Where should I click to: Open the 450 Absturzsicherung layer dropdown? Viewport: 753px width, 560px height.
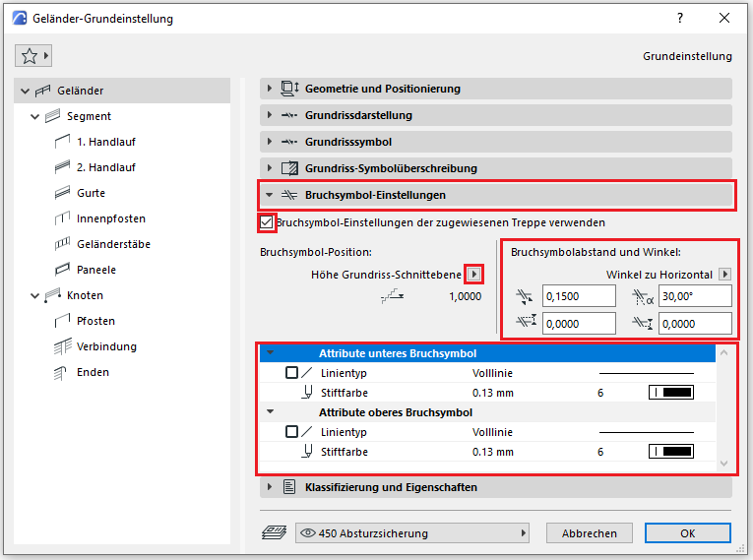pyautogui.click(x=412, y=533)
